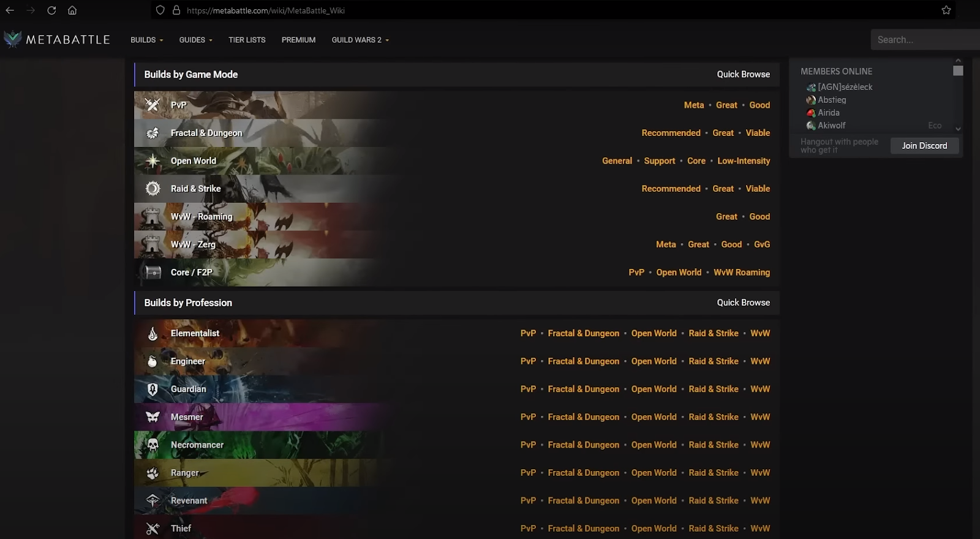
Task: Click the Mesmer mask icon
Action: click(153, 417)
